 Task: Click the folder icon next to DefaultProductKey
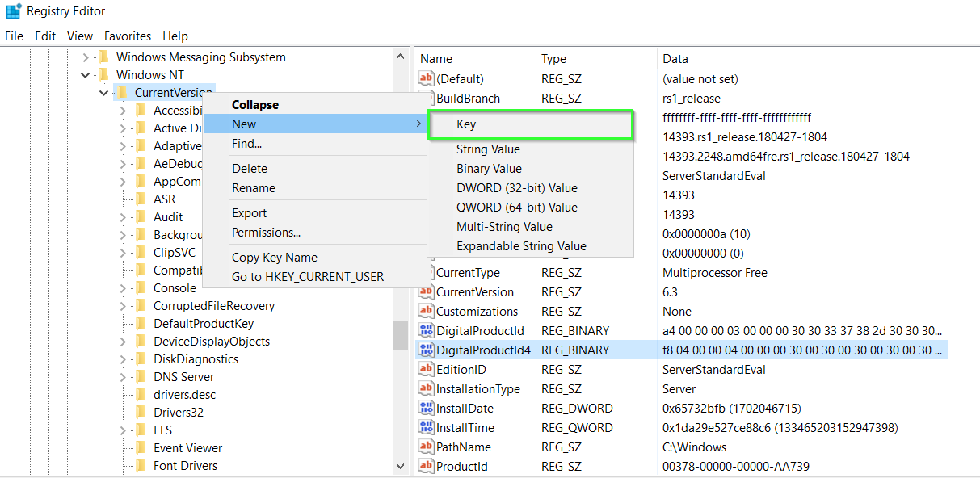(x=141, y=324)
